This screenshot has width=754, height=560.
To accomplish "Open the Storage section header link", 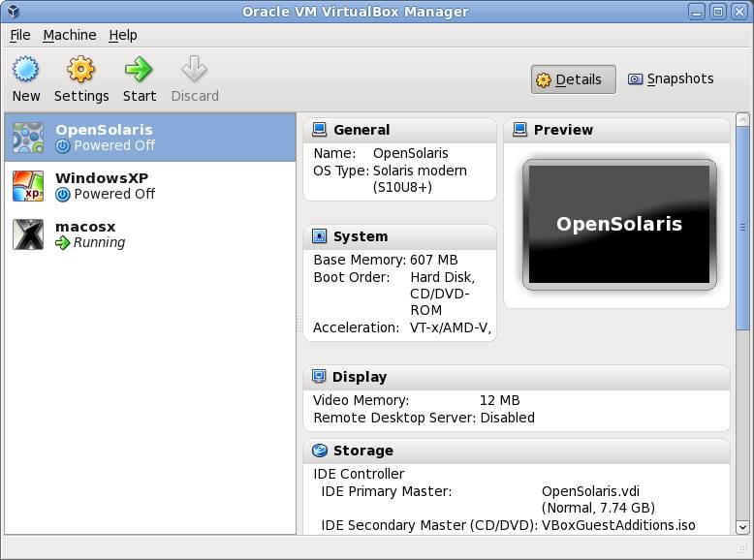I will 363,451.
